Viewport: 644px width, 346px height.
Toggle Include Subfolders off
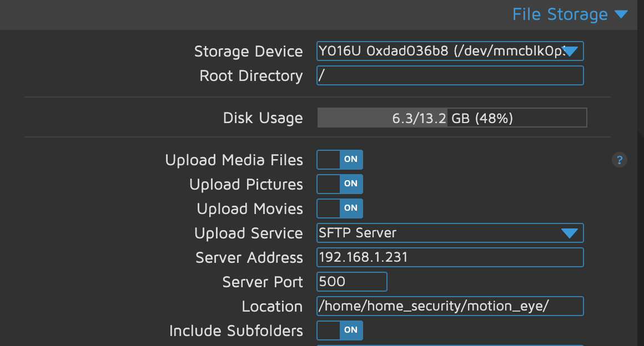point(339,330)
